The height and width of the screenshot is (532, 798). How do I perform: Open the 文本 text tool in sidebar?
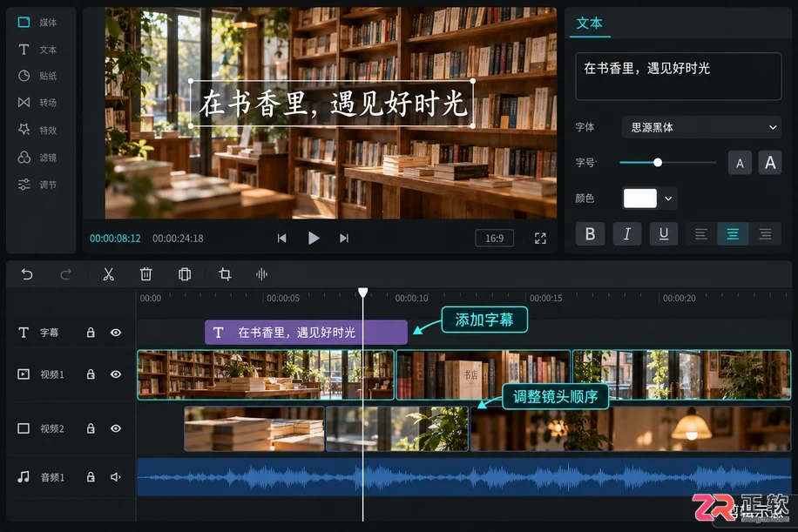(37, 50)
